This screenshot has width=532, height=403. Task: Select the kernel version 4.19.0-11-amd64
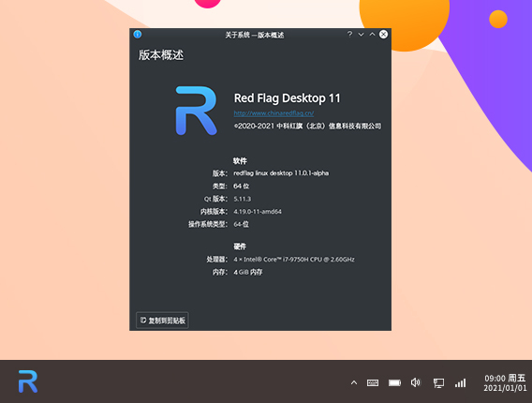pos(258,212)
